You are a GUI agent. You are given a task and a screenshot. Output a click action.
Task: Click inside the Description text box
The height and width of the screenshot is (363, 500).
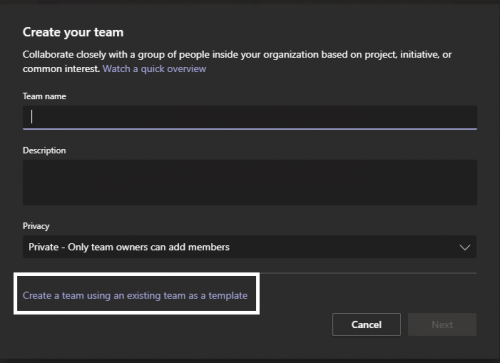click(250, 183)
